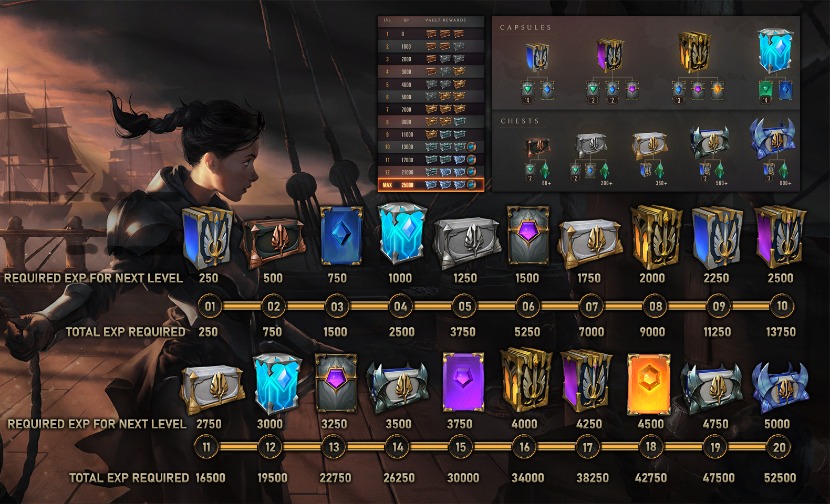This screenshot has width=830, height=504.
Task: Click the Chests section heading
Action: tap(520, 121)
